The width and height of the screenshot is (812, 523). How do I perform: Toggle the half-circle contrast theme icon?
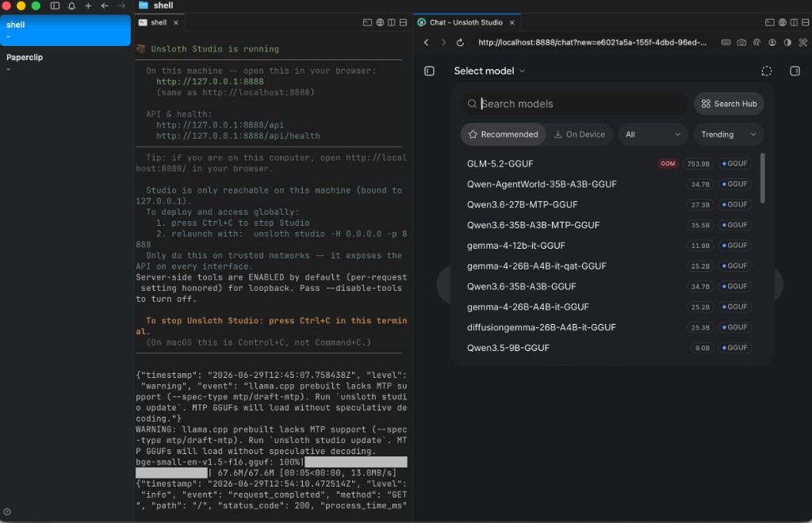(787, 43)
